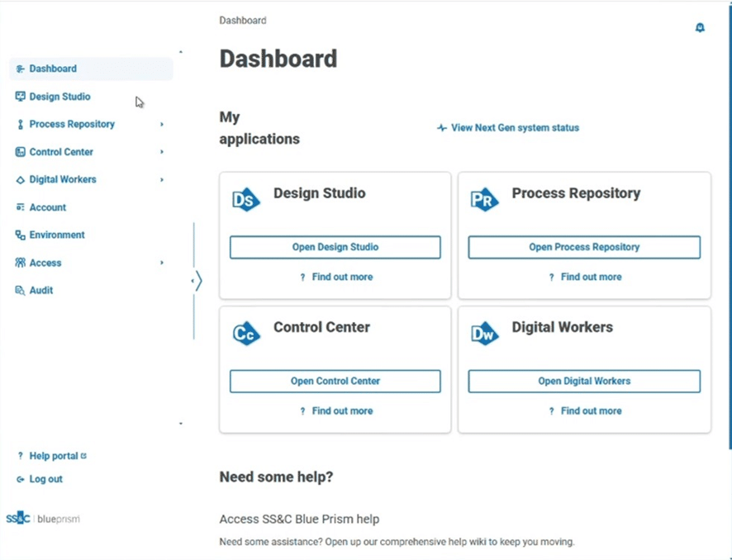Click the Digital Workers card title
The image size is (732, 560).
click(x=562, y=327)
